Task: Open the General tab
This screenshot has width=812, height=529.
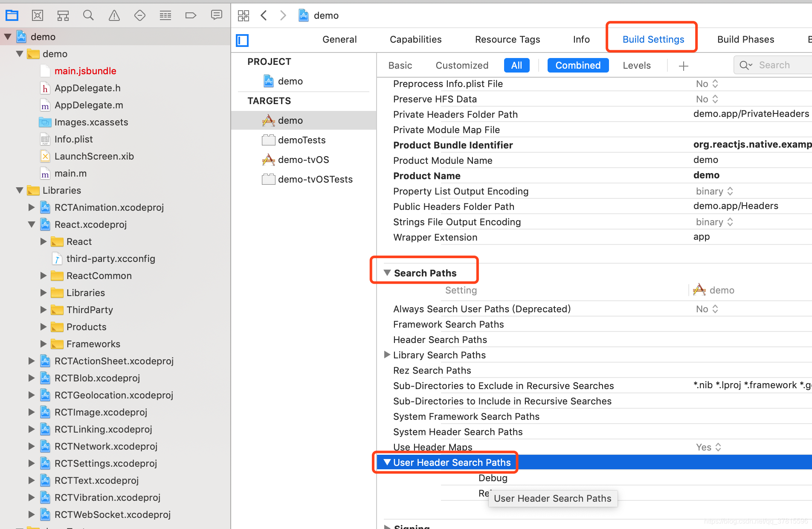Action: click(x=339, y=39)
